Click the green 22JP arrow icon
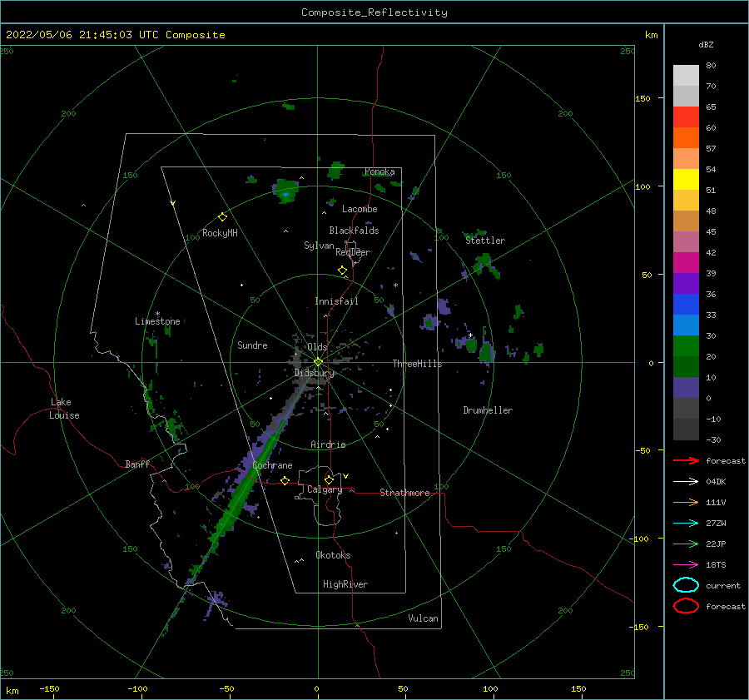Viewport: 749px width, 700px height. point(686,544)
